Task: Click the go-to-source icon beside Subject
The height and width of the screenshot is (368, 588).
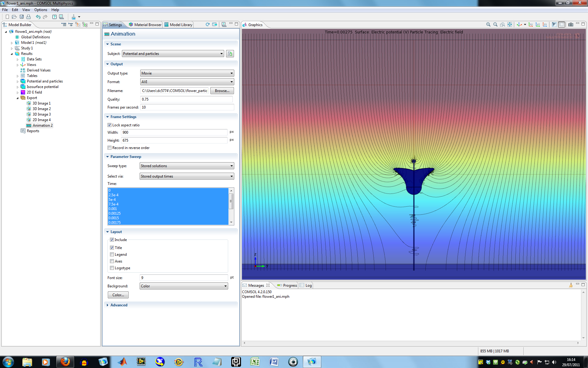Action: 230,54
